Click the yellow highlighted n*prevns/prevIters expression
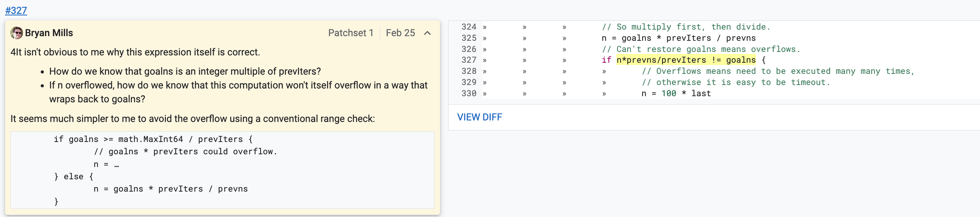This screenshot has width=980, height=217. point(686,60)
